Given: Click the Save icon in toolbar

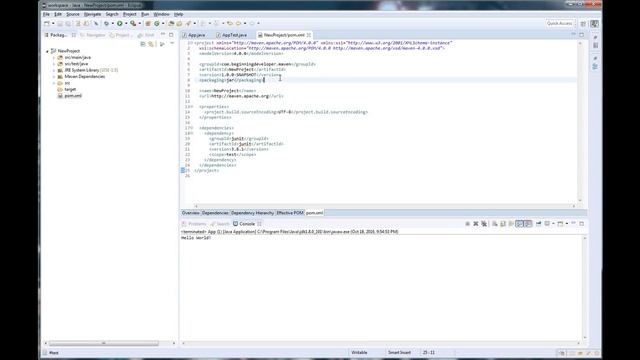Looking at the screenshot, I should pyautogui.click(x=60, y=24).
